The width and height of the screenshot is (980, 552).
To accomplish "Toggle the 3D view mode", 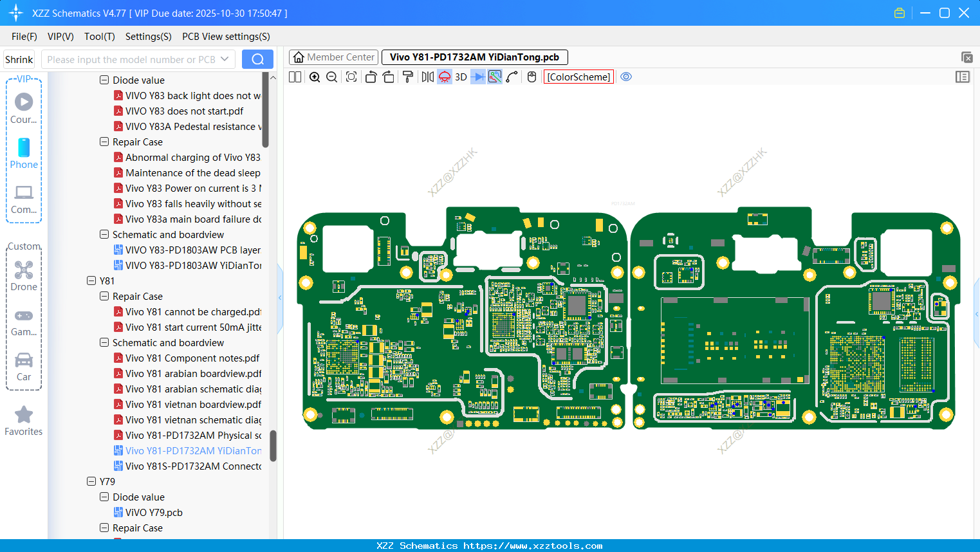I will pos(460,77).
